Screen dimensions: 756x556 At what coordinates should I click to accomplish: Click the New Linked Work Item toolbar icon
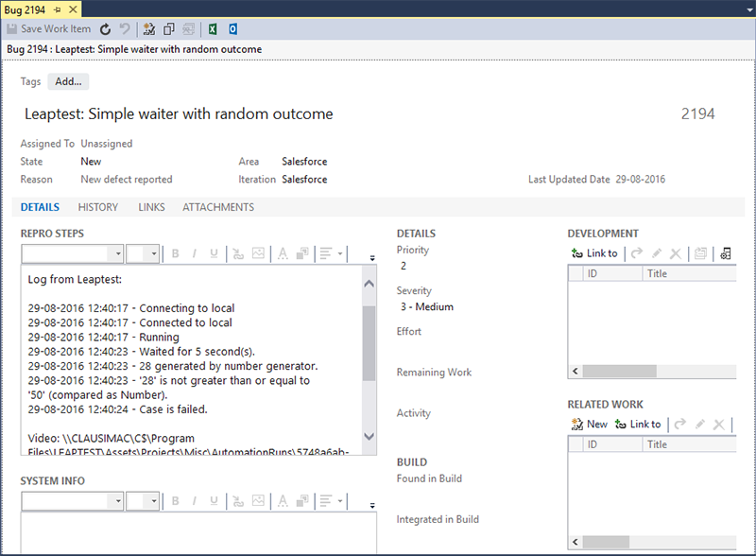[149, 29]
